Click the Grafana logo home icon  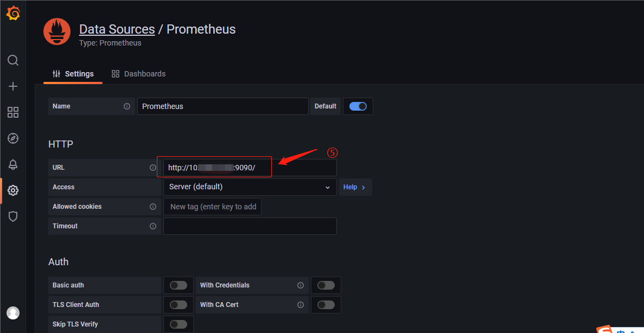(13, 13)
